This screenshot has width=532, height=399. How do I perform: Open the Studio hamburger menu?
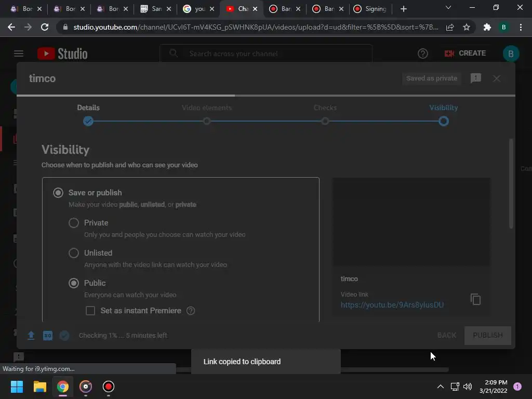(19, 54)
